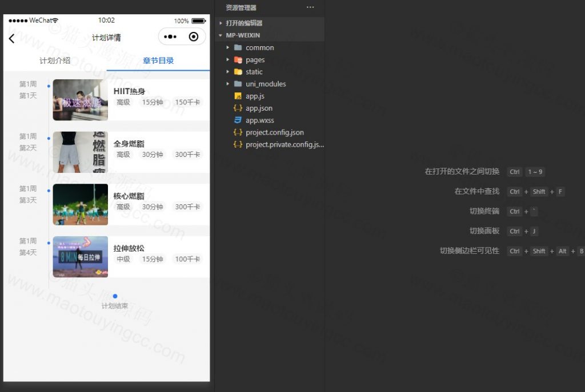
Task: Open the 拉伸放松 thumbnail image
Action: 80,257
